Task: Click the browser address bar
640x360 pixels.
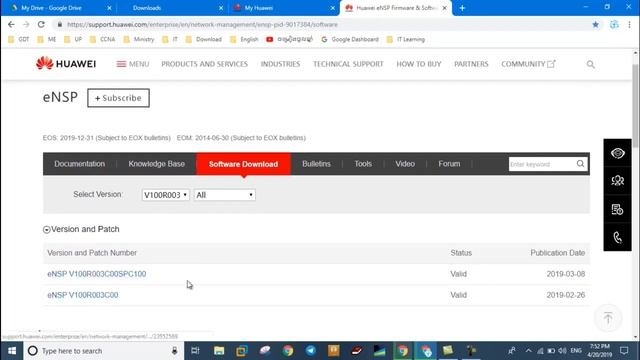Action: pyautogui.click(x=322, y=24)
